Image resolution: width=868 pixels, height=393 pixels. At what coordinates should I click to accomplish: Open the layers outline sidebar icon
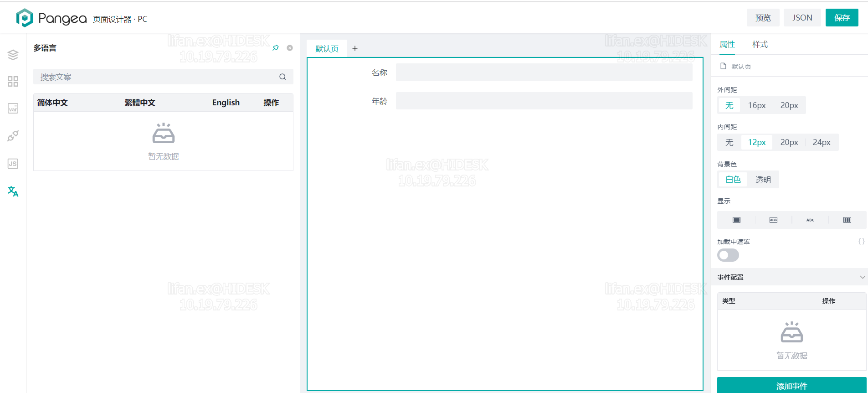coord(13,55)
